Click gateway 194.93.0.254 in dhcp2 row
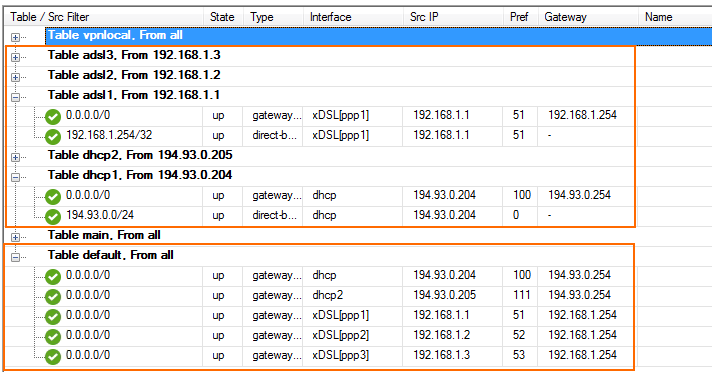The width and height of the screenshot is (712, 372). click(579, 295)
